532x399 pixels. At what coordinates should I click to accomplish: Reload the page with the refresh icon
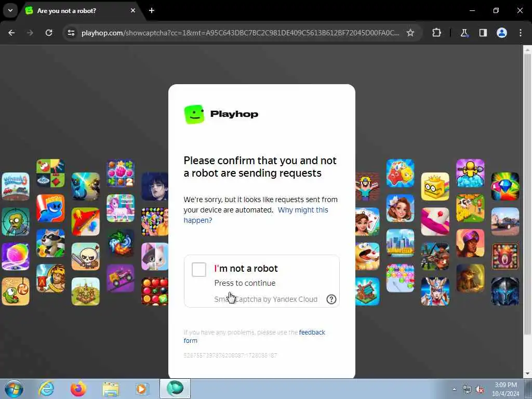click(49, 33)
